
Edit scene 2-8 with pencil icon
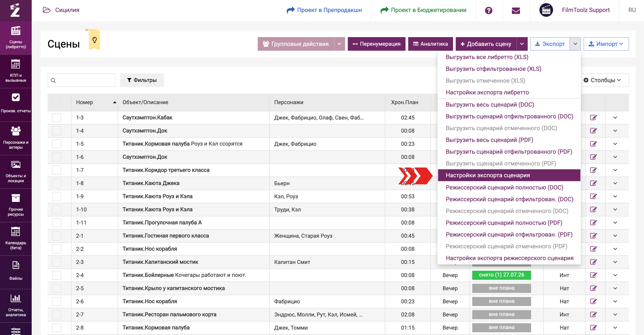tap(593, 328)
